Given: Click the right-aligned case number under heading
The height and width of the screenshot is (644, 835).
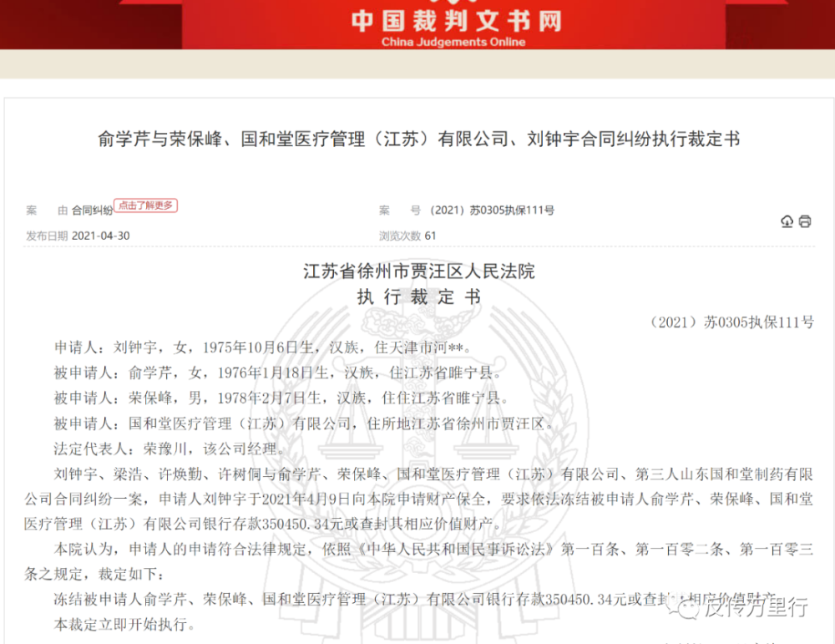Looking at the screenshot, I should coord(731,322).
